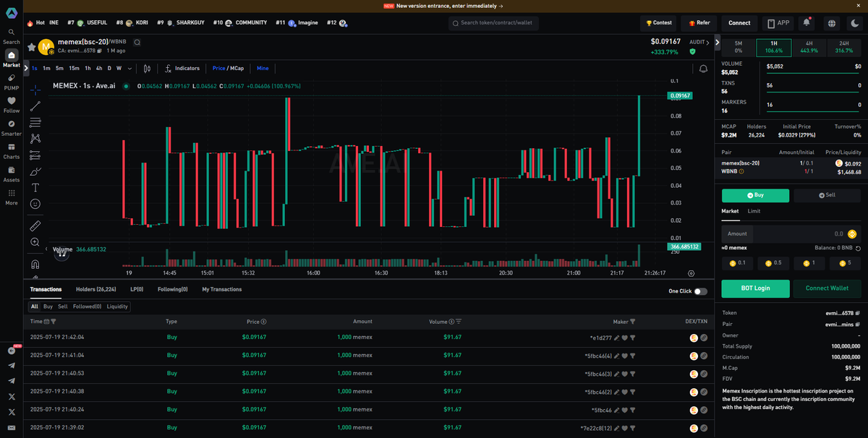Open maker *e1d277 wallet link
The image size is (868, 438).
pyautogui.click(x=601, y=338)
